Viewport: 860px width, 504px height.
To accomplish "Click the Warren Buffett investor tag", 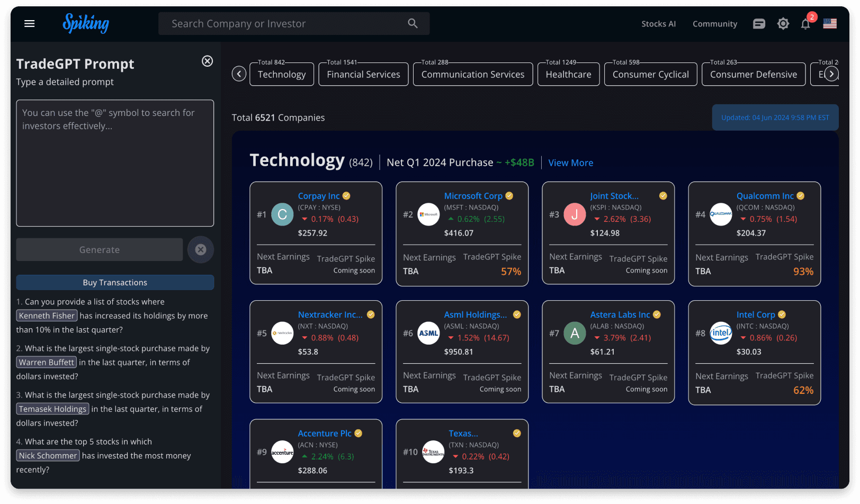I will pyautogui.click(x=47, y=362).
